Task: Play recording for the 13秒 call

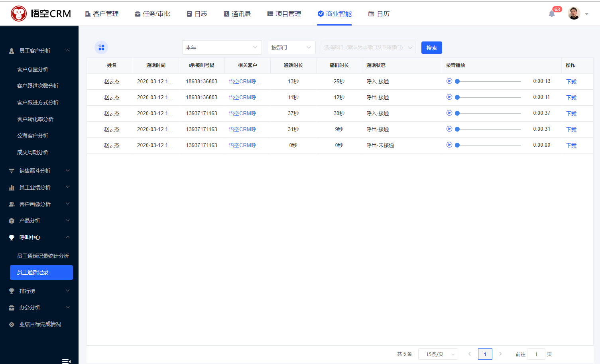Action: (x=449, y=81)
